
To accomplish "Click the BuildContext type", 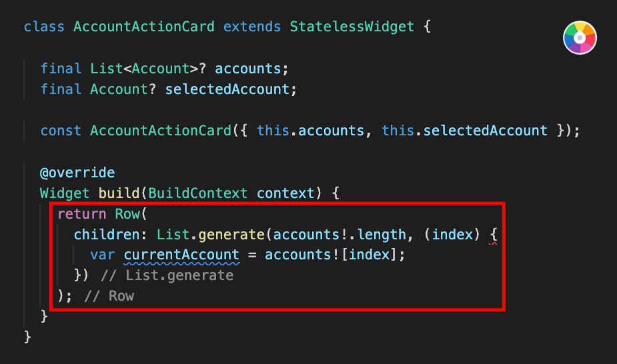I will pyautogui.click(x=197, y=193).
